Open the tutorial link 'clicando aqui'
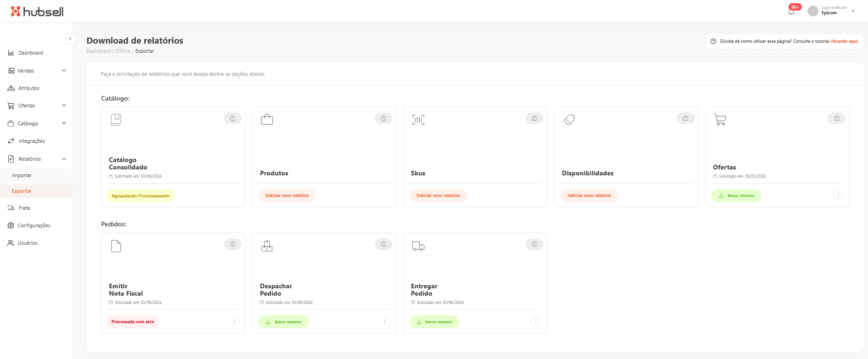Image resolution: width=868 pixels, height=359 pixels. tap(844, 41)
